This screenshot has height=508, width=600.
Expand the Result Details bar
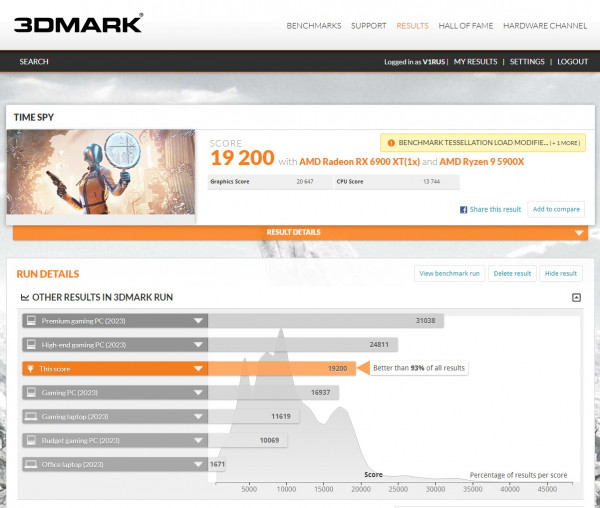coord(300,233)
